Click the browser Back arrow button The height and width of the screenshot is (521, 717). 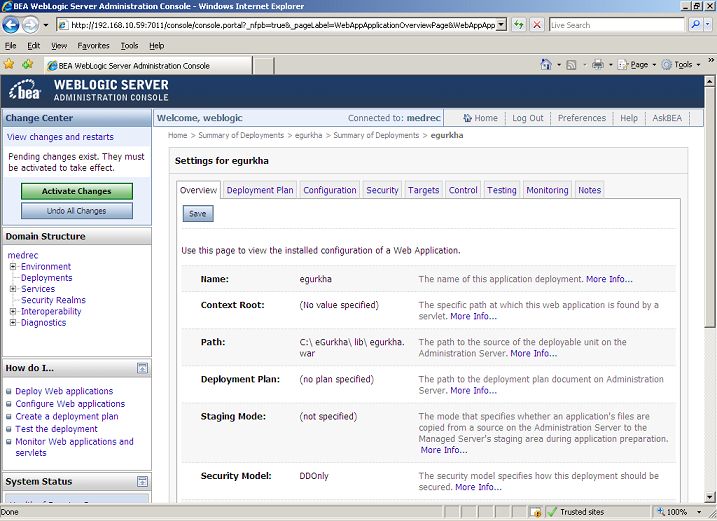[11, 25]
